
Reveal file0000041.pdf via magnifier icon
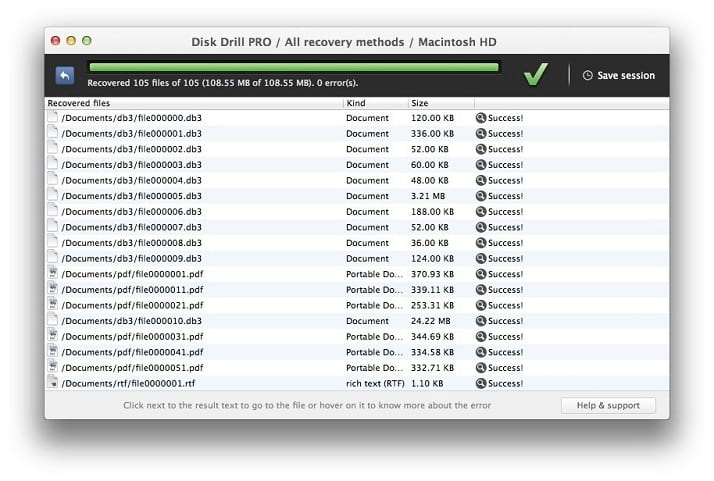click(x=481, y=352)
